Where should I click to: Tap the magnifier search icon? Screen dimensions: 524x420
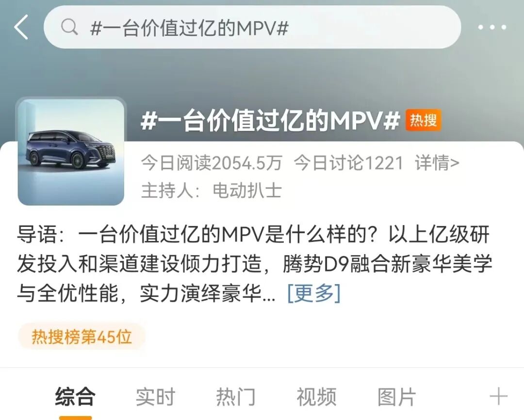click(69, 27)
